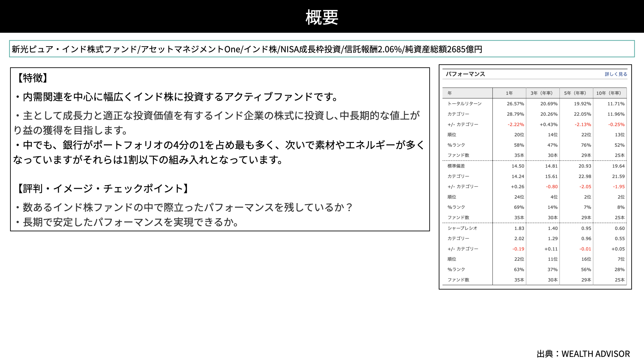Click the 26.57% total return value

click(515, 104)
